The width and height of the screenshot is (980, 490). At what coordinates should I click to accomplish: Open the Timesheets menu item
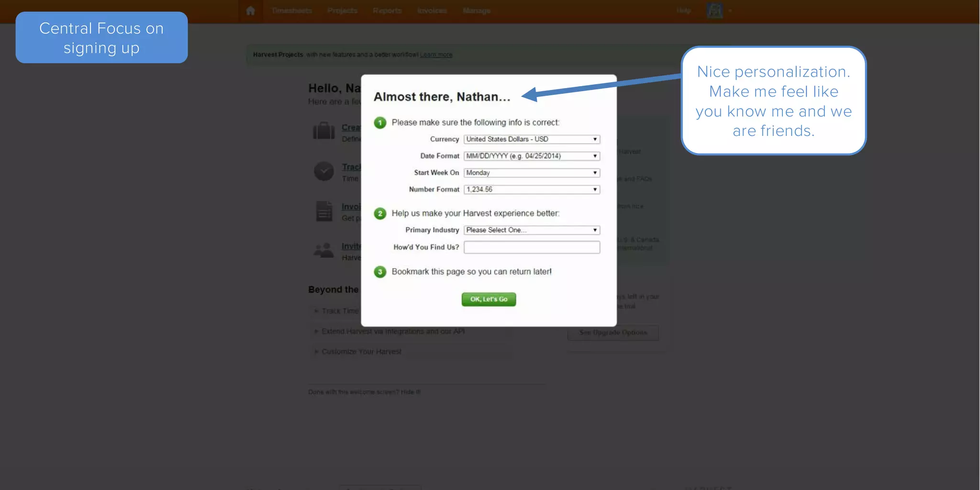click(x=291, y=11)
